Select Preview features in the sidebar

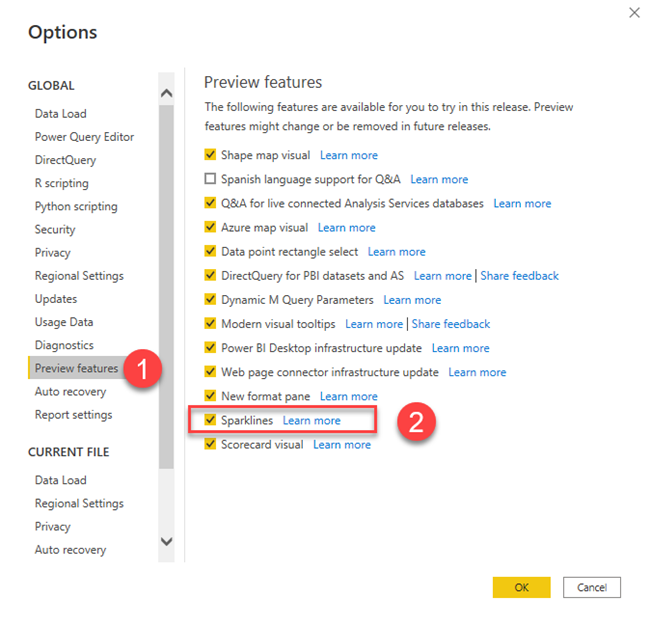77,368
